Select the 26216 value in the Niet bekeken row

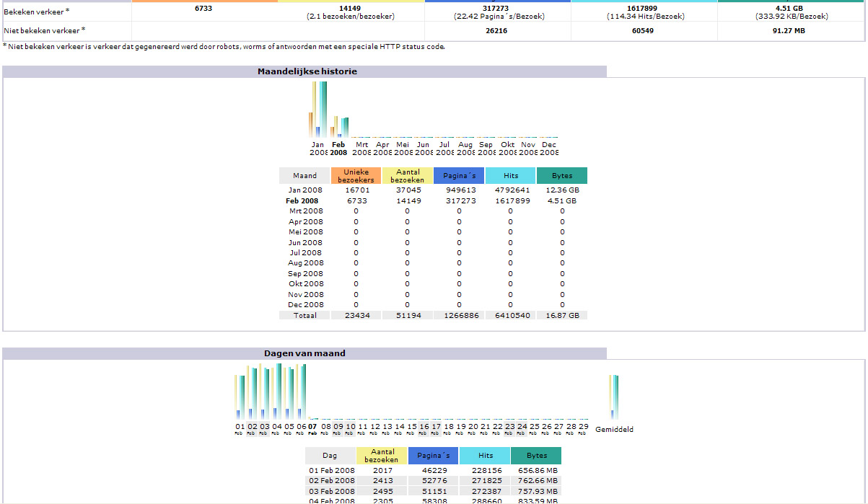(x=498, y=31)
